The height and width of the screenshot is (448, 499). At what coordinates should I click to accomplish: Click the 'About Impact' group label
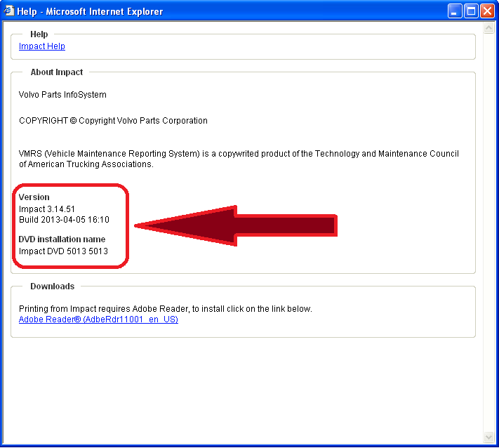click(57, 72)
